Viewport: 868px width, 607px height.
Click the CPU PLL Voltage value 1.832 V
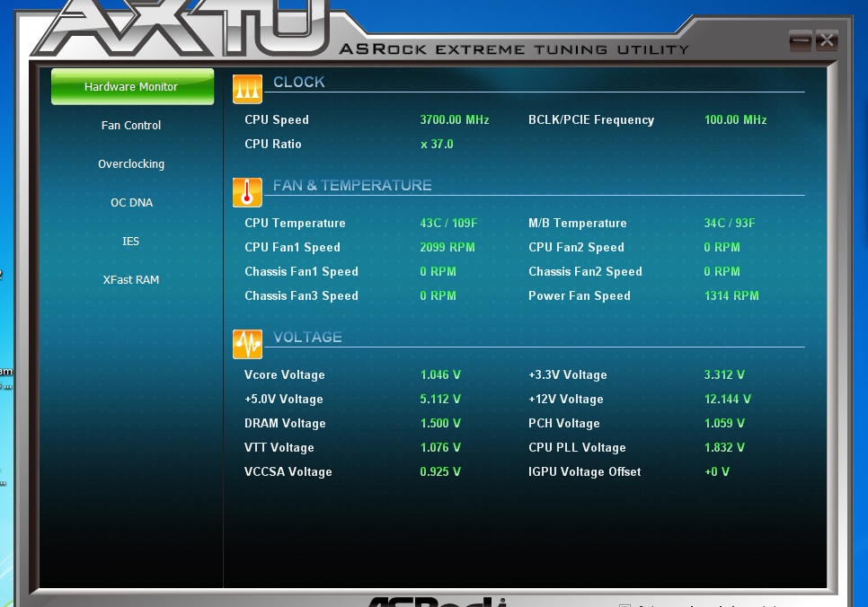tap(724, 448)
